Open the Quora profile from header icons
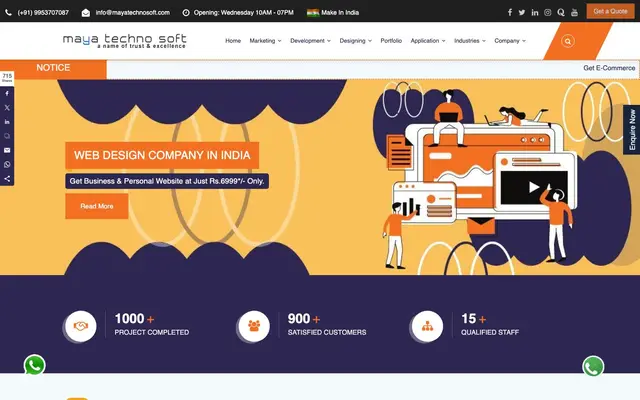 pos(561,12)
